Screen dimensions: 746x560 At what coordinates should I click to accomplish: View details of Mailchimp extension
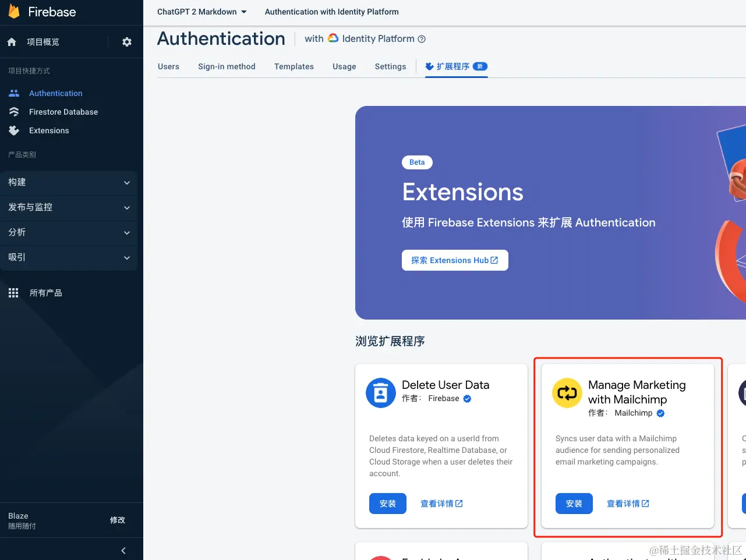628,504
